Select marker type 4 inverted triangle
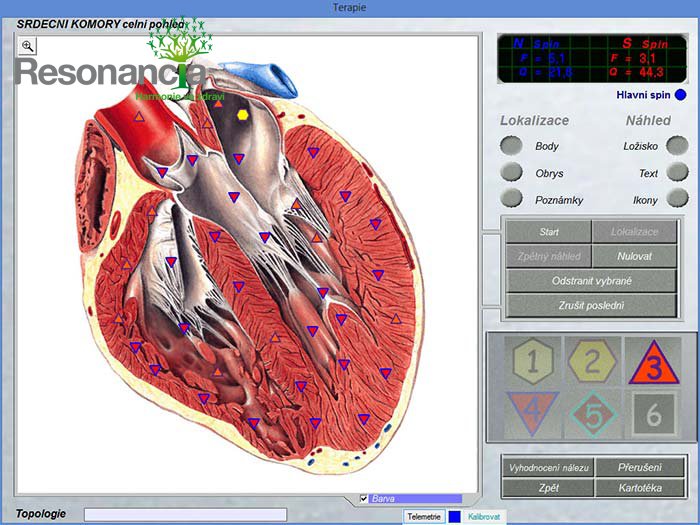 click(532, 412)
